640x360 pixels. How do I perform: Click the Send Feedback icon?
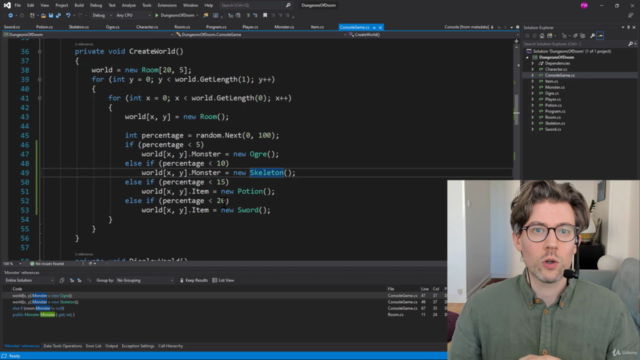point(631,16)
